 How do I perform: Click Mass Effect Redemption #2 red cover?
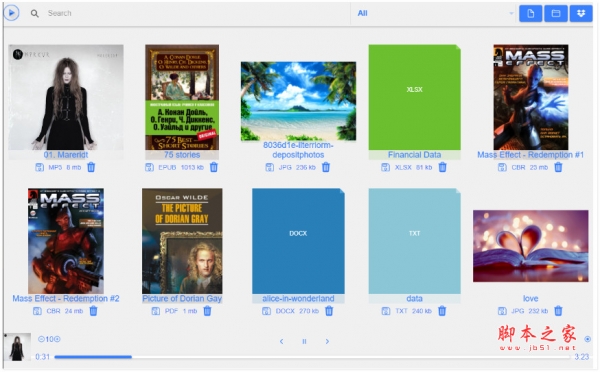tap(66, 241)
